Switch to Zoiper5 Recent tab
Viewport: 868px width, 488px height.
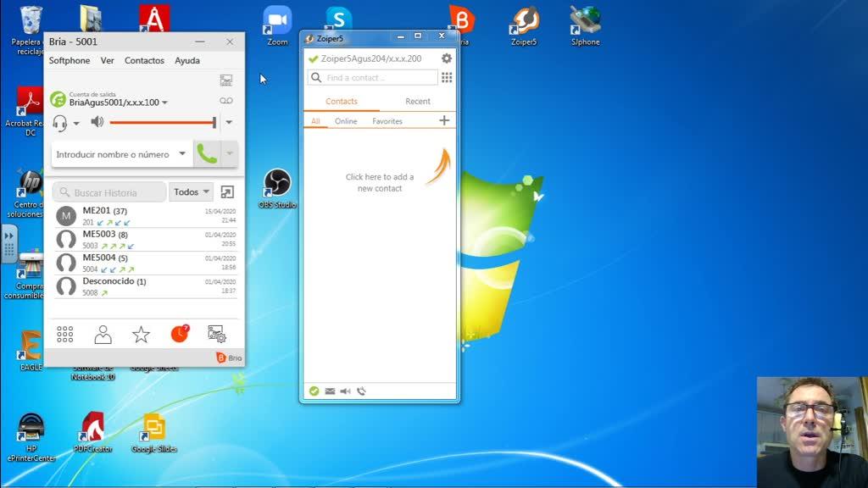(x=417, y=102)
